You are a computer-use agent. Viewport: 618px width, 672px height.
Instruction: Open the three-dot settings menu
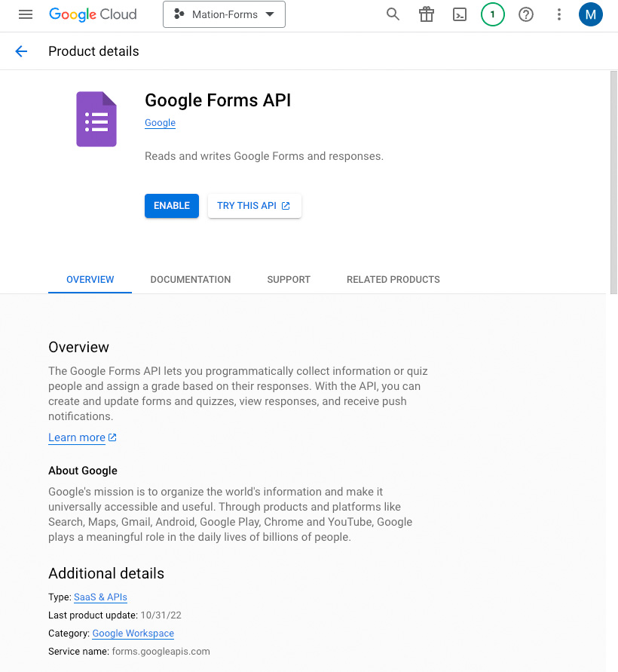pyautogui.click(x=559, y=14)
